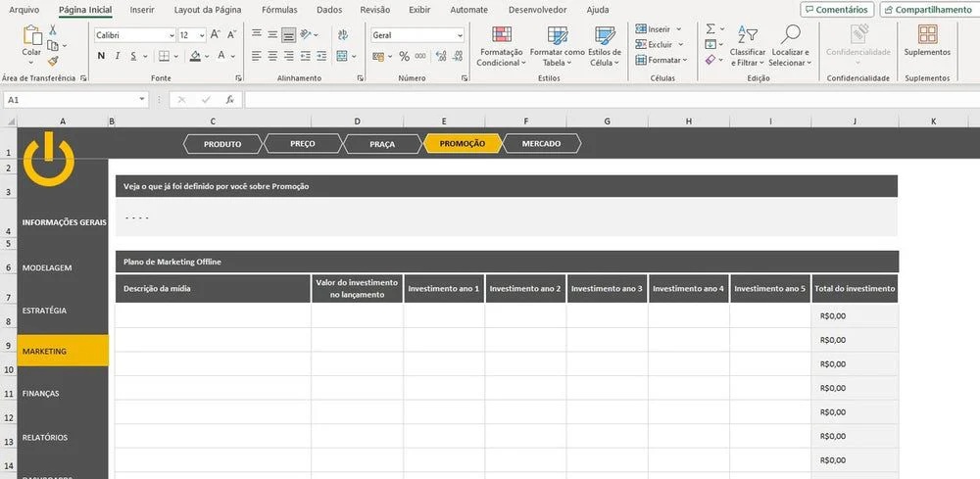Image resolution: width=980 pixels, height=479 pixels.
Task: Decrease font size with smaller A icon
Action: pyautogui.click(x=231, y=35)
